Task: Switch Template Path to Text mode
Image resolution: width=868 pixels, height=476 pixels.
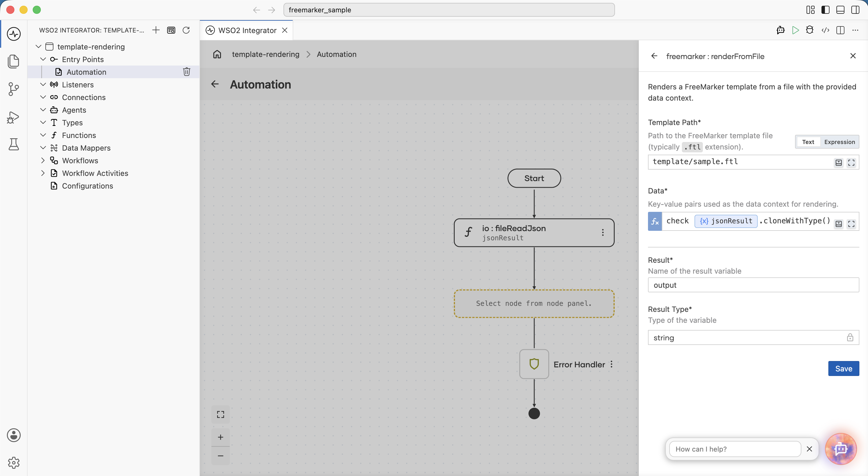Action: point(808,142)
